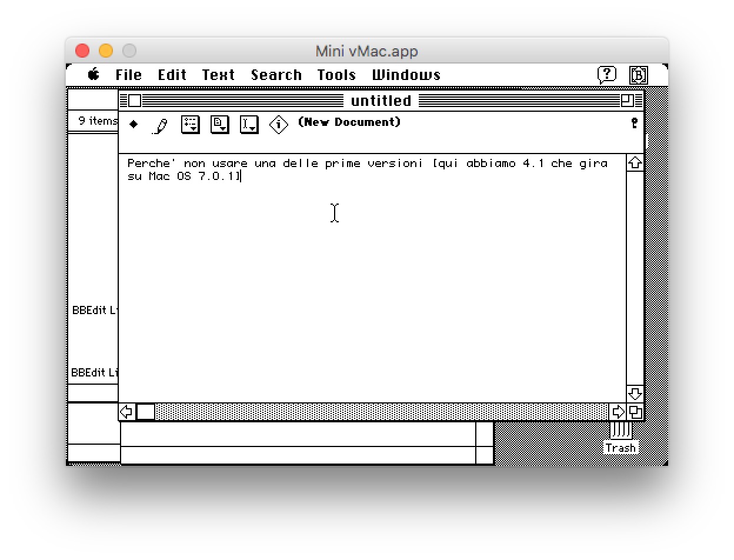This screenshot has height=560, width=734.
Task: Click the close box of untitled window
Action: [x=135, y=101]
